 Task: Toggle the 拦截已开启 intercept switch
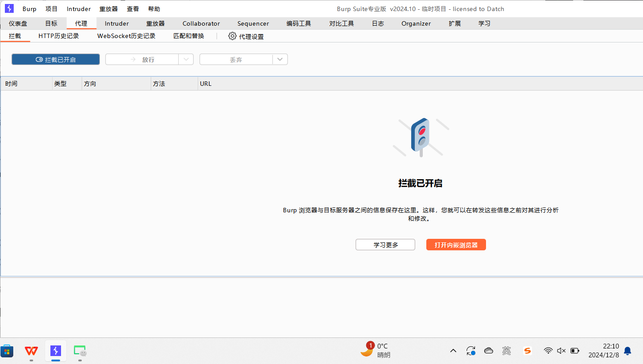point(56,59)
